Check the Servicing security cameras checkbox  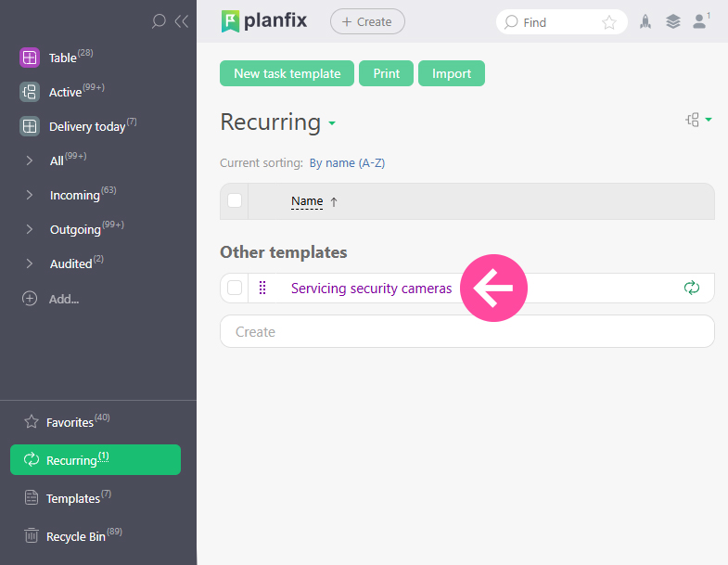pos(235,288)
